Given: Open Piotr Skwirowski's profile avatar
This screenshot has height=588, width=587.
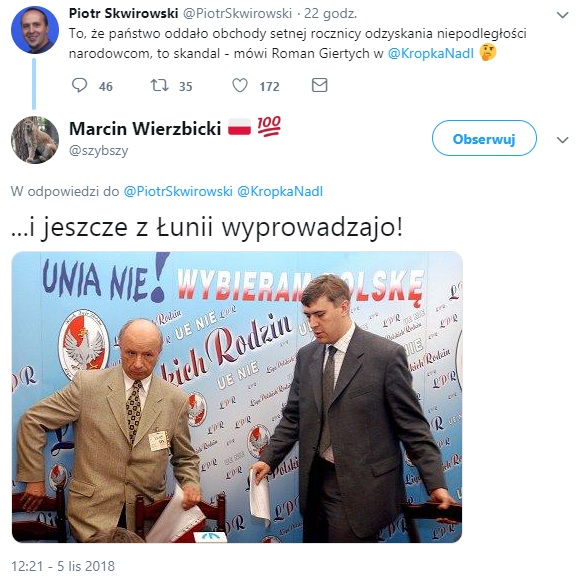Looking at the screenshot, I should coord(35,30).
